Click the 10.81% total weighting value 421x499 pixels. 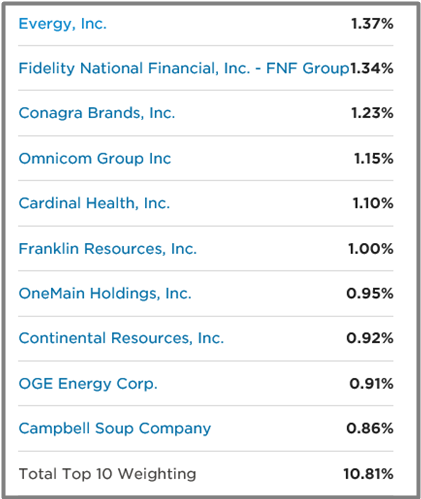click(x=368, y=474)
